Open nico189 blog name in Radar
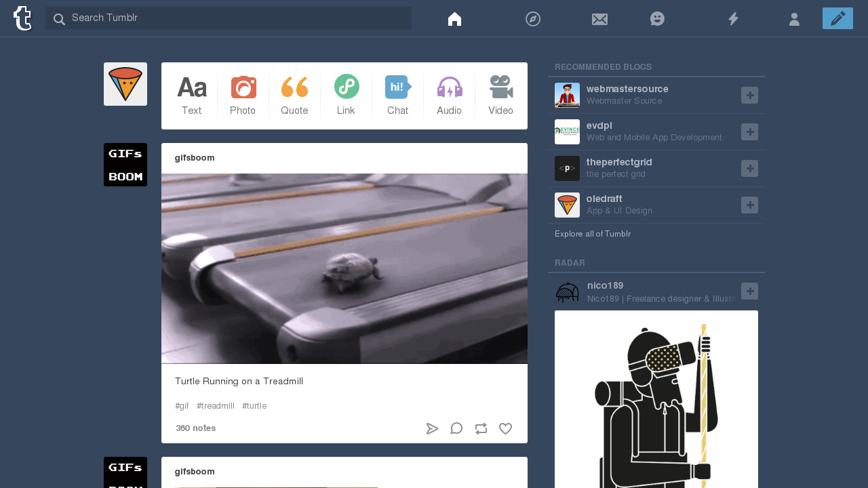The height and width of the screenshot is (488, 868). click(605, 285)
